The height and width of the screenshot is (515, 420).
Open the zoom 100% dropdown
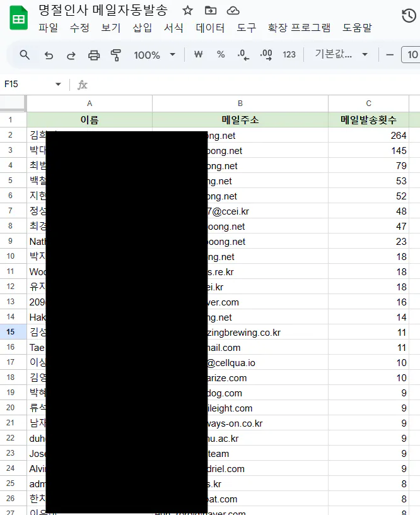(155, 55)
